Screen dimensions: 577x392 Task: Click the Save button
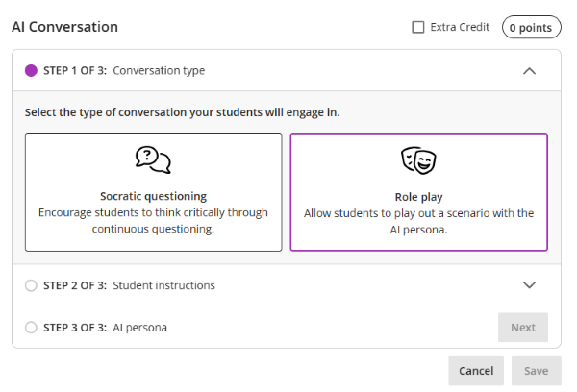tap(536, 371)
